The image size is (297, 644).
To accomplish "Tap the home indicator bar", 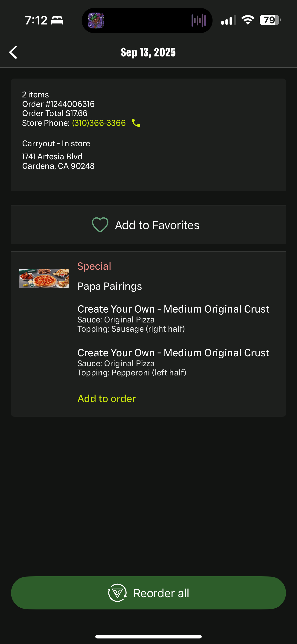I will tap(148, 636).
